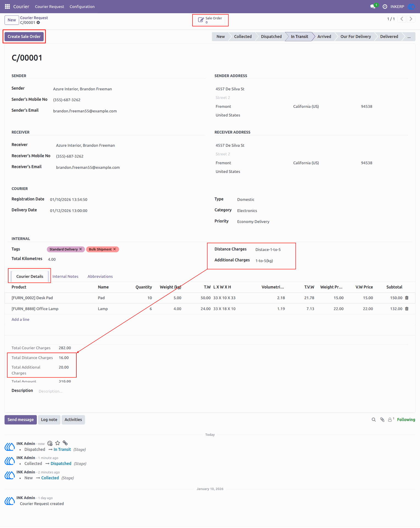Open the conversations chat bubble icon
This screenshot has height=528, width=420.
click(373, 6)
